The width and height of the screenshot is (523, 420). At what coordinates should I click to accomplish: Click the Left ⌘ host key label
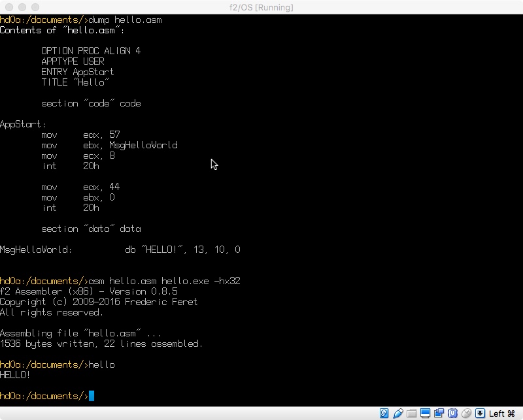502,413
